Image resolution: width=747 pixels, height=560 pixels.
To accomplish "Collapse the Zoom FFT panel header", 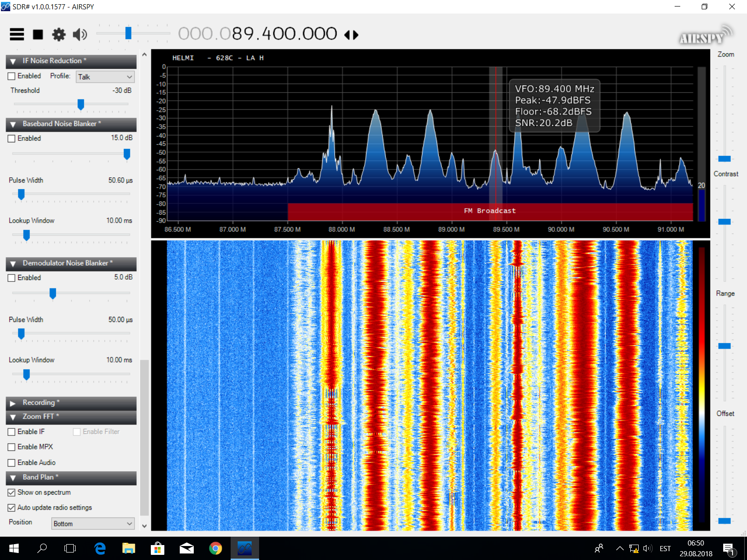I will point(13,417).
